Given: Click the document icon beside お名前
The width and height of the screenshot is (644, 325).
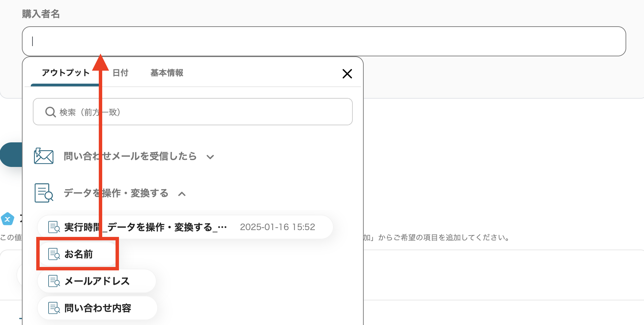Looking at the screenshot, I should (x=53, y=254).
